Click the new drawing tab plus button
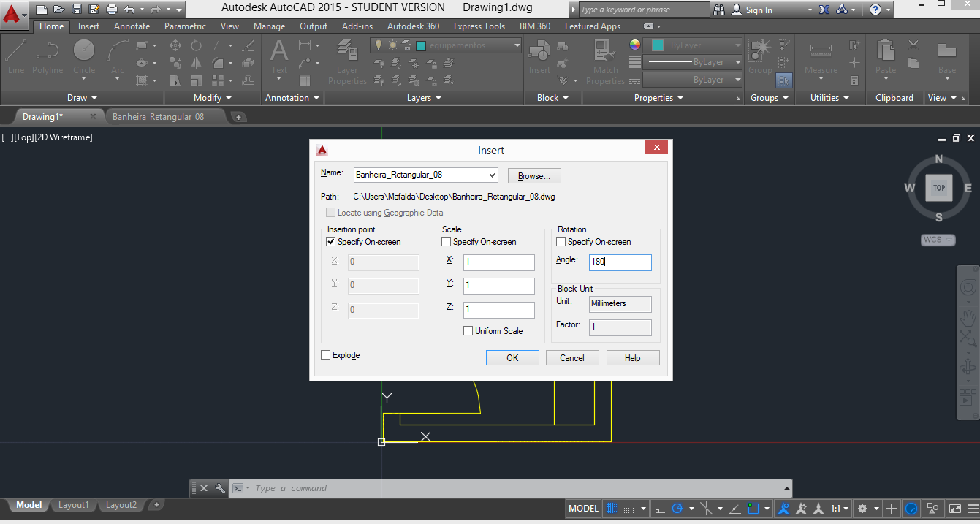Screen dimensions: 980x524 pos(238,117)
